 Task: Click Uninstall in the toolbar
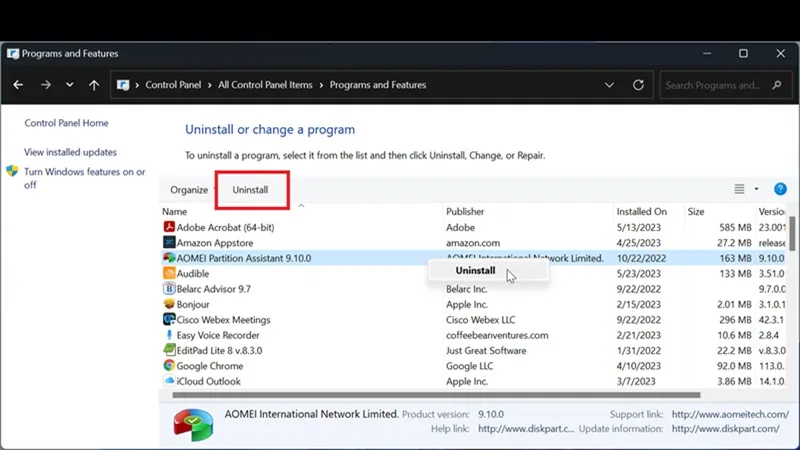[x=250, y=190]
